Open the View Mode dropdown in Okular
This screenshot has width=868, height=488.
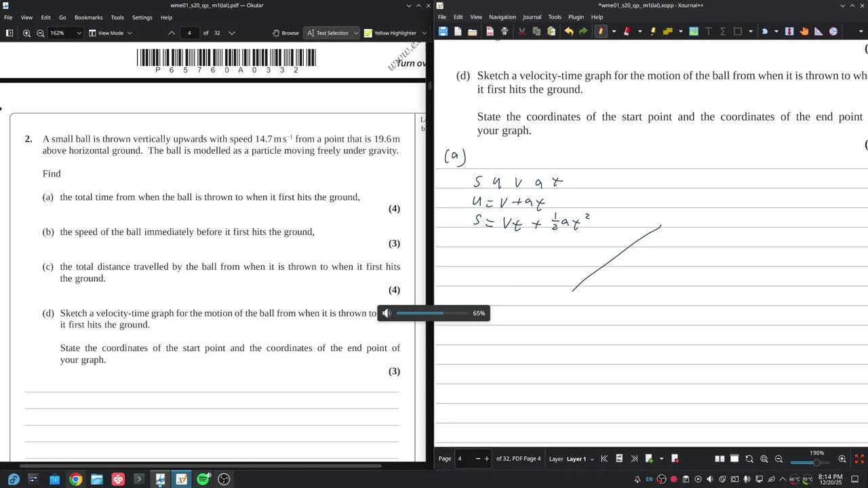[111, 33]
